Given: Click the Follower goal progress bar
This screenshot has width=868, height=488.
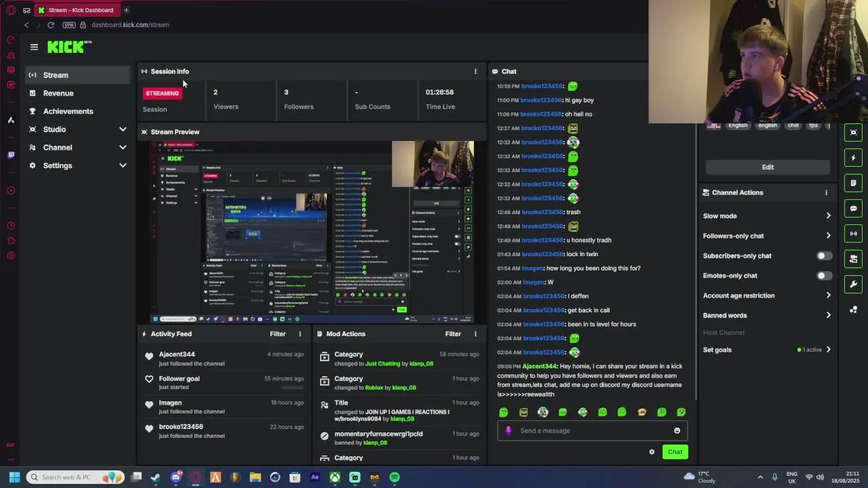Looking at the screenshot, I should pyautogui.click(x=293, y=387).
